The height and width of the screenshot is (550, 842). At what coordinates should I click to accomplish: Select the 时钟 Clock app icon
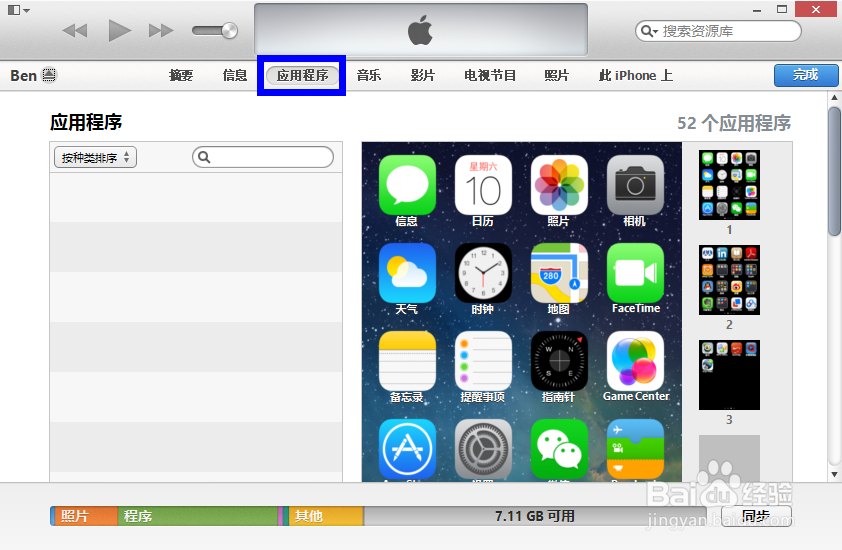(483, 273)
